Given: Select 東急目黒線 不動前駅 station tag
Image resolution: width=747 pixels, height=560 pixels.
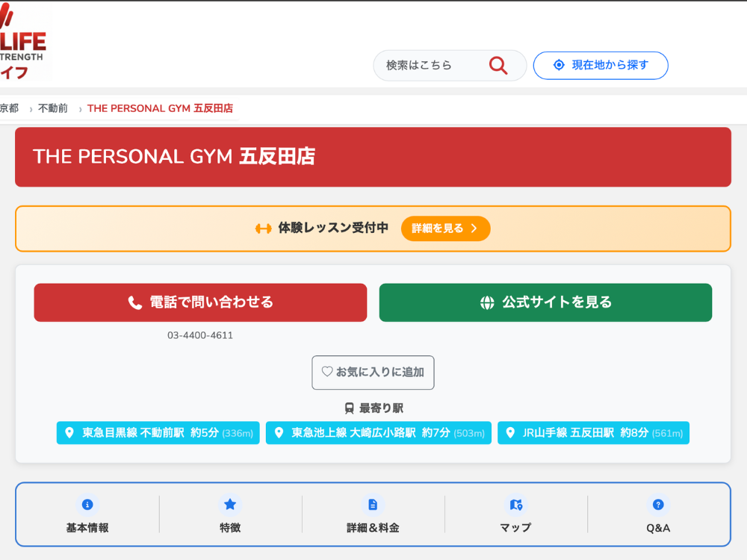Looking at the screenshot, I should [158, 433].
